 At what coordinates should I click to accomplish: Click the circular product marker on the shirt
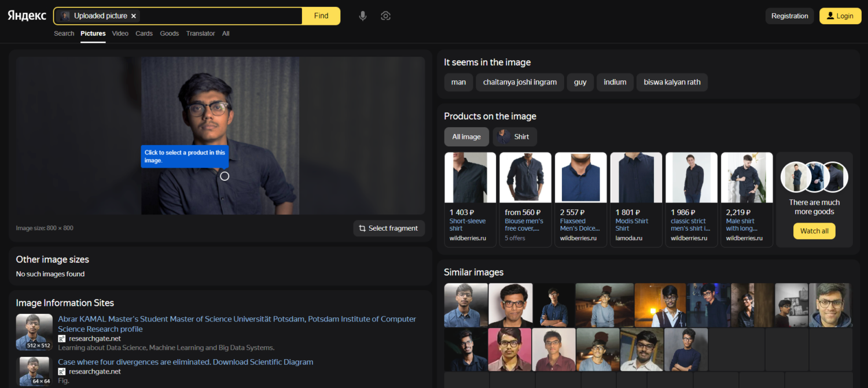tap(225, 176)
